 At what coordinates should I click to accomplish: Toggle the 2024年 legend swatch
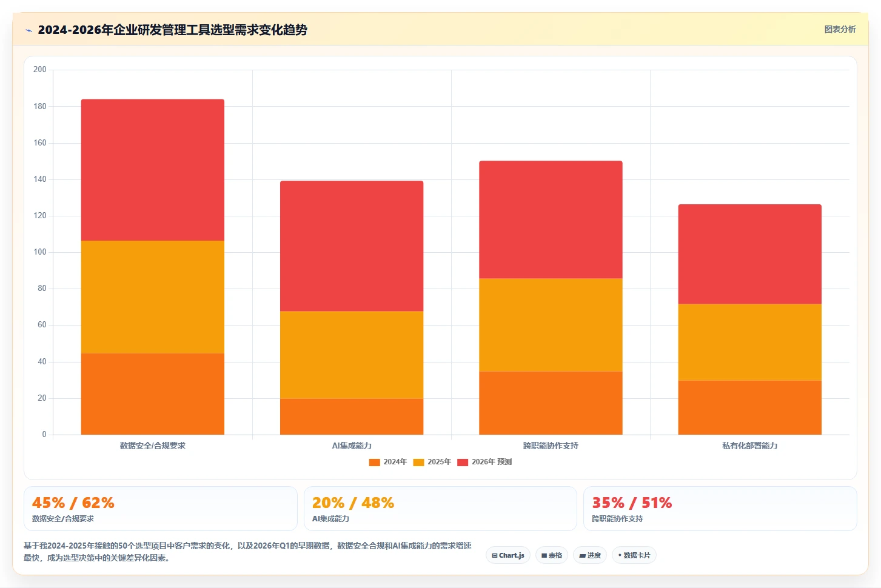coord(374,462)
